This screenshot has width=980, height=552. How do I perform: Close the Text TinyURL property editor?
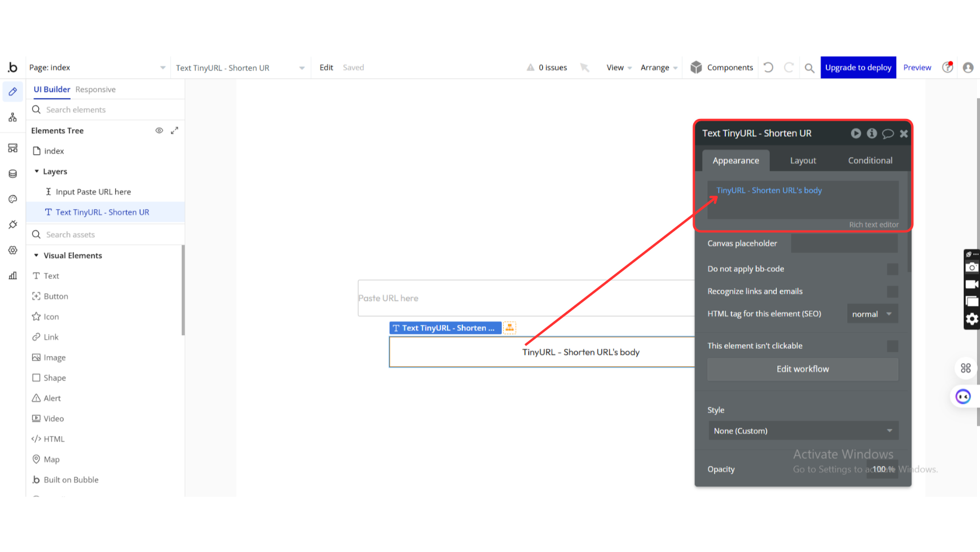coord(904,134)
